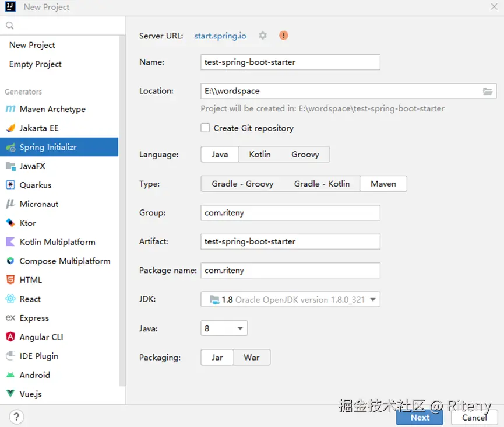Open Server URL settings gear

tap(263, 36)
